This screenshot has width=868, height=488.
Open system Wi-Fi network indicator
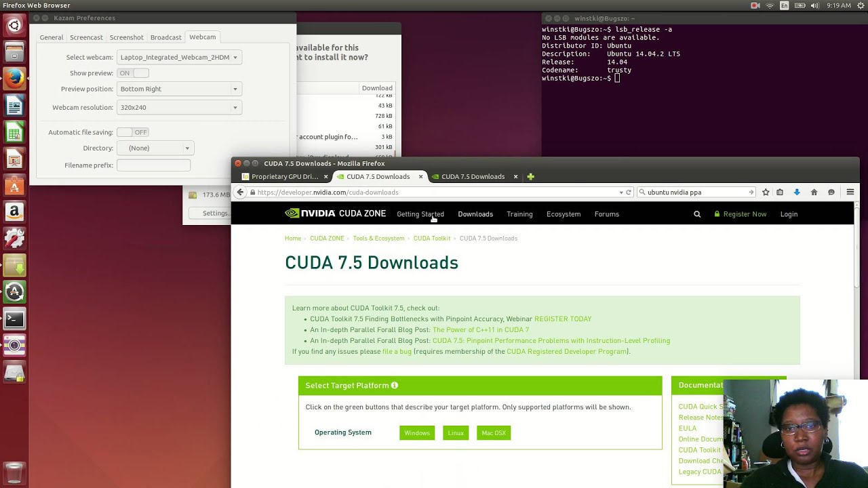click(770, 5)
